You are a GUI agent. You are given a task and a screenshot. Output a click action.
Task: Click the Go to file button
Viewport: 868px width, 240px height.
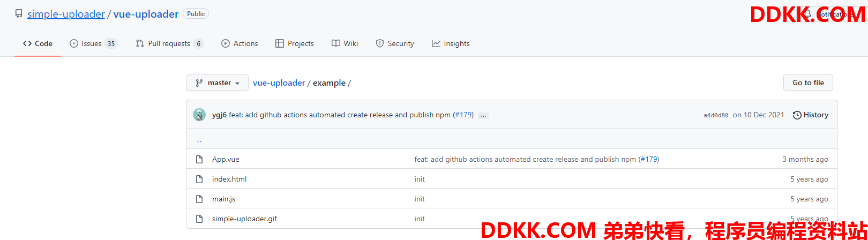(x=808, y=82)
